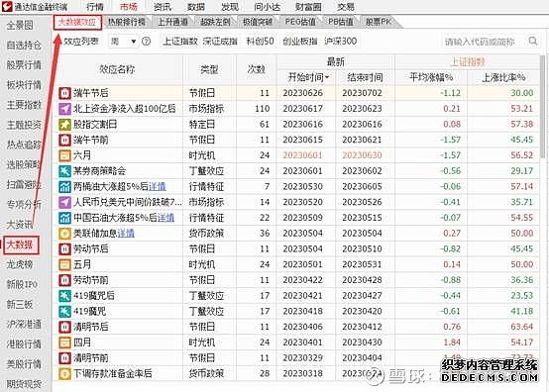Open 详情 link for 中国石油大涨超5%后
Screen dimensions: 549x392
point(165,218)
